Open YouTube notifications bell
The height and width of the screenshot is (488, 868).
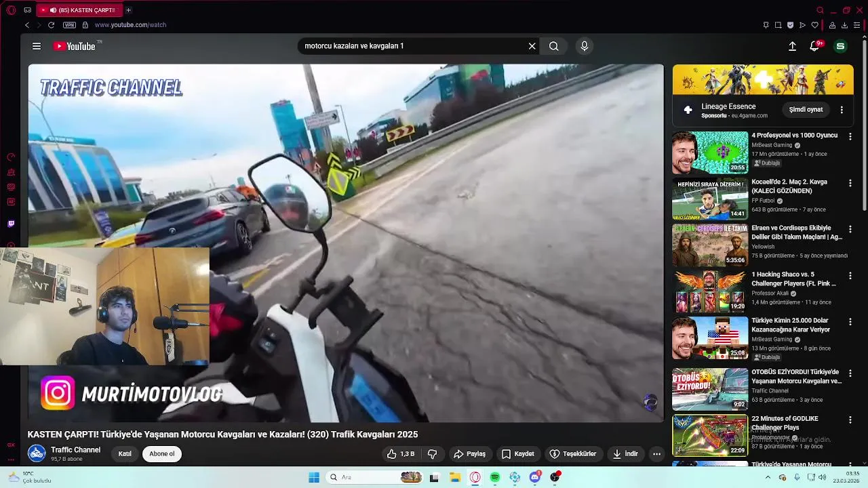coord(815,46)
